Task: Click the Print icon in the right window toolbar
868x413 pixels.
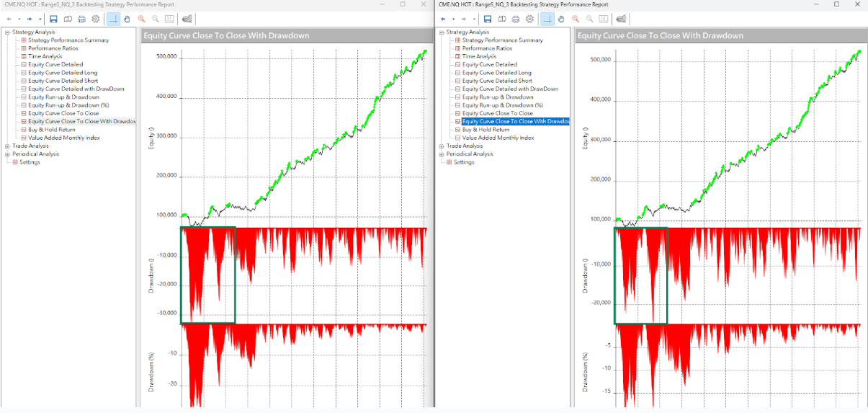Action: (x=516, y=19)
